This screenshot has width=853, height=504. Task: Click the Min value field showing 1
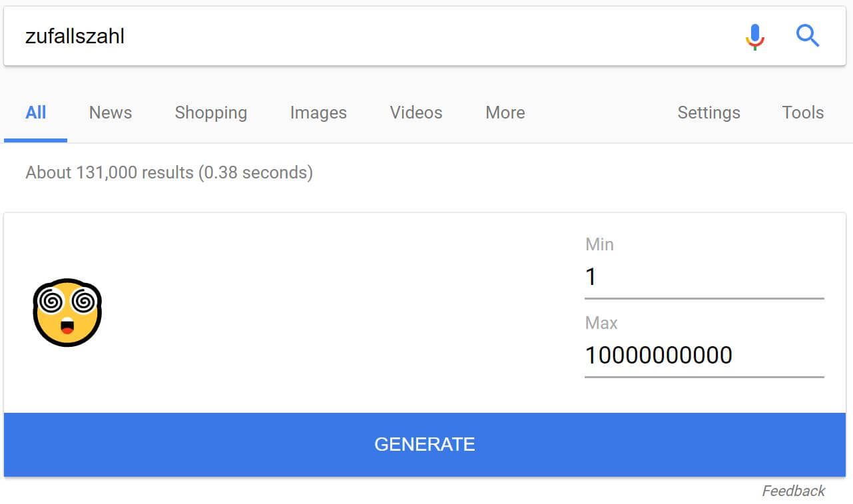[704, 277]
